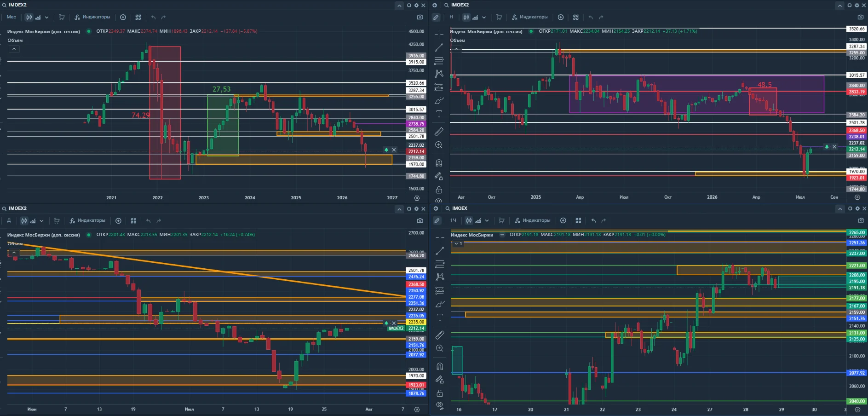Click alert bell marker in bottom-left chart
The image size is (868, 416).
click(386, 323)
